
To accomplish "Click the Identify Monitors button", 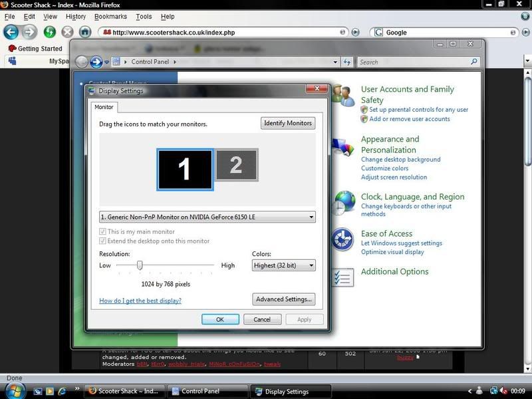I will (x=287, y=123).
